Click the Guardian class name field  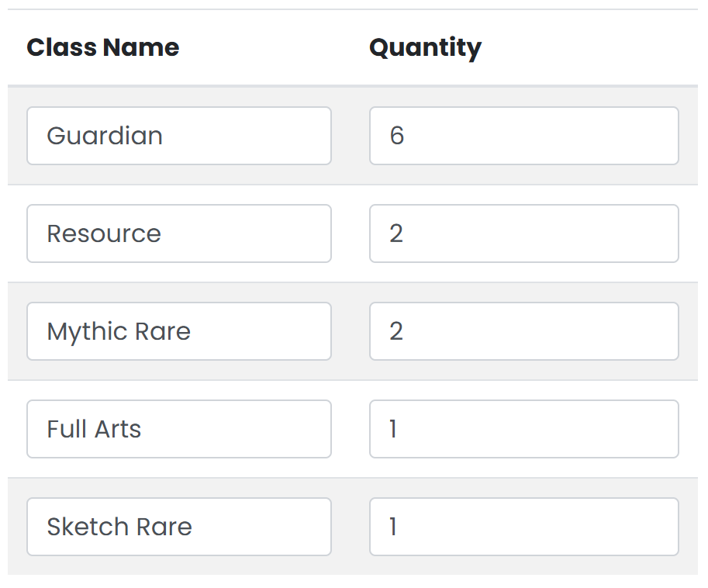click(x=178, y=136)
